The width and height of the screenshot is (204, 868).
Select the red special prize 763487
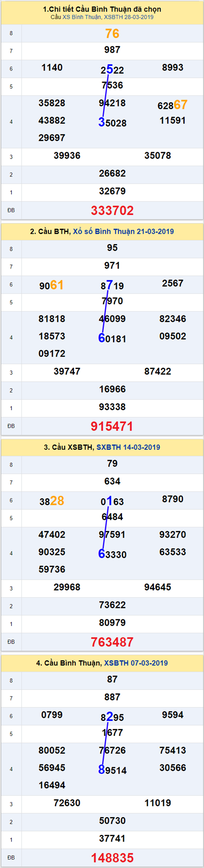pos(112,642)
